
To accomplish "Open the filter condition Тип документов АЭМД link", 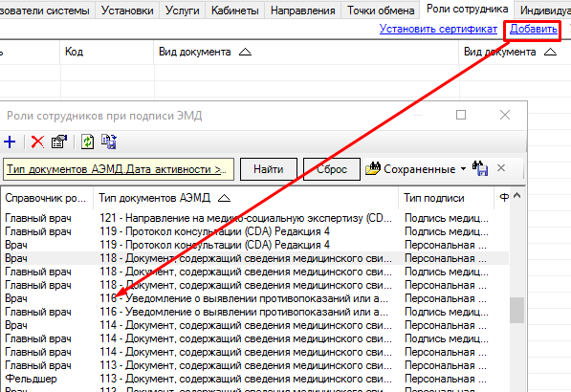I will pos(116,169).
